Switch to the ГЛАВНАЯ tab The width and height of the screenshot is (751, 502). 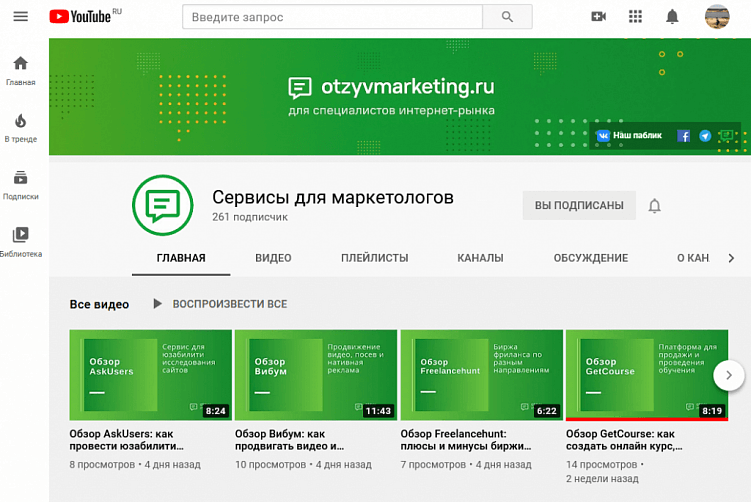(181, 258)
